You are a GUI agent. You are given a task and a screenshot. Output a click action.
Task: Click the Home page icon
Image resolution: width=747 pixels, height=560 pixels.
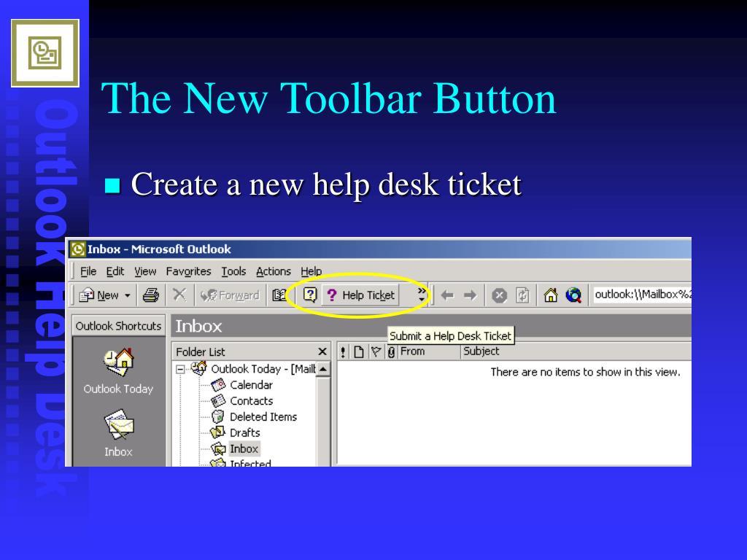[x=551, y=296]
